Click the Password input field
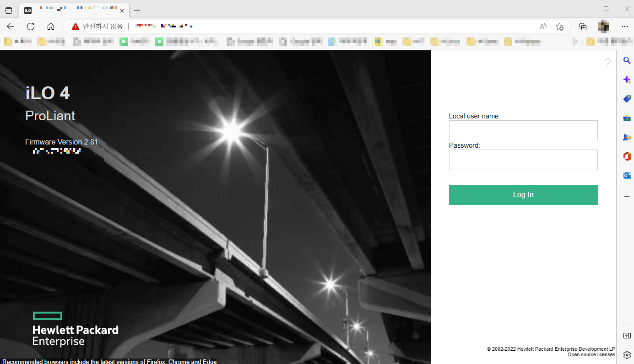This screenshot has width=634, height=364. click(x=523, y=160)
